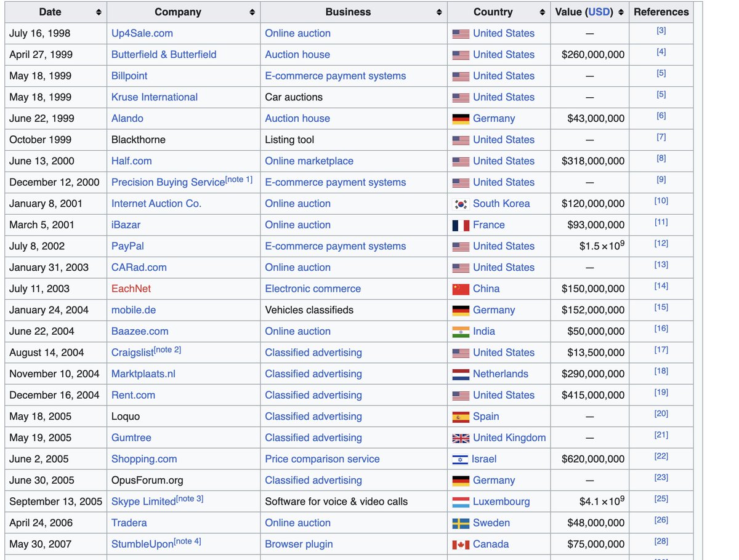Screen dimensions: 739x560
Task: Open the StumbleUpon company link
Action: pos(143,545)
